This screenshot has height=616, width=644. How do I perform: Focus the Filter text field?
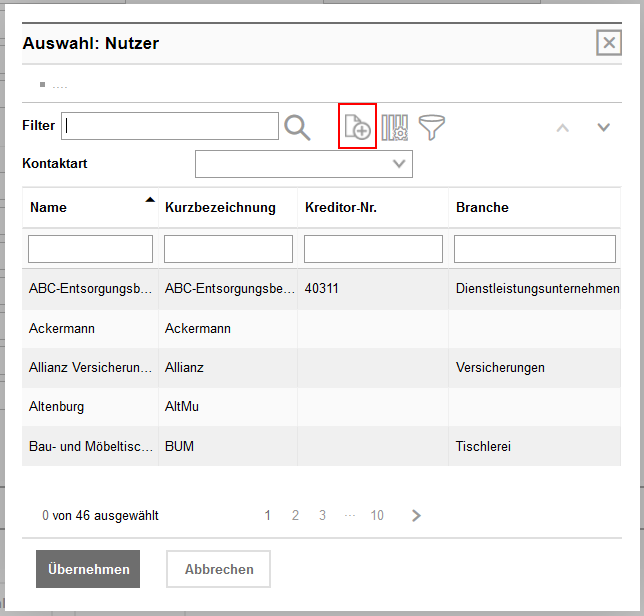pos(170,126)
